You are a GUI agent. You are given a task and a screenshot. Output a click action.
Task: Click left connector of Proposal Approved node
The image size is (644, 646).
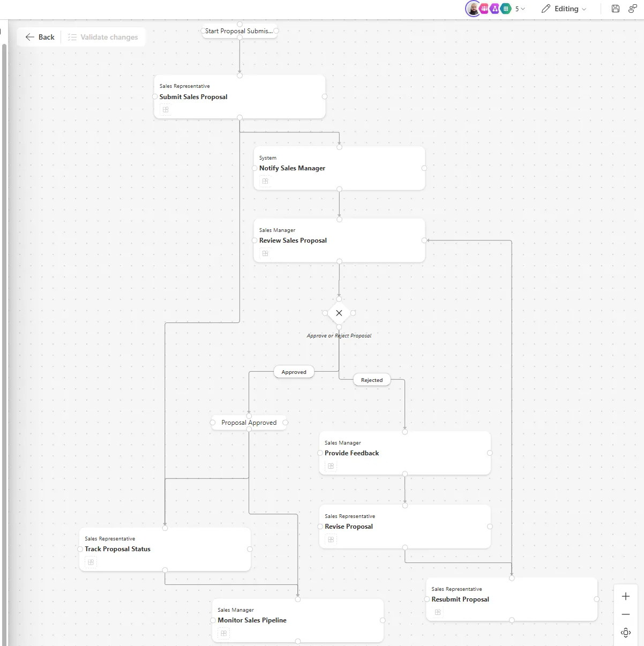point(213,423)
